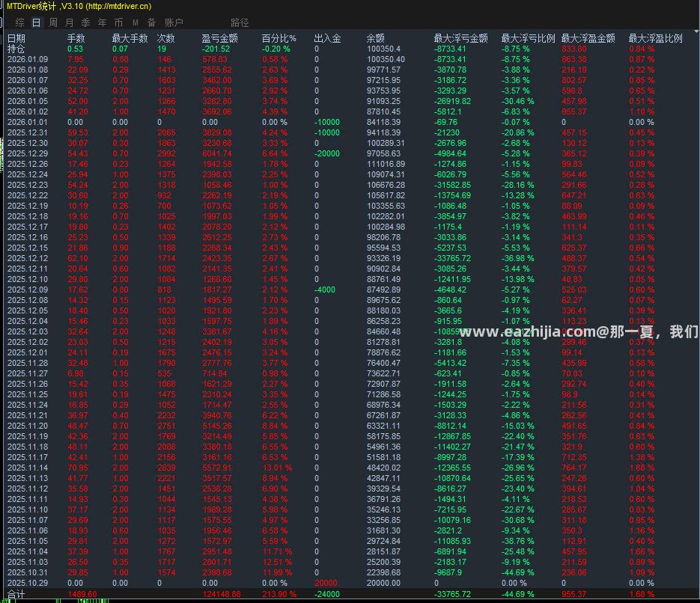Select the 2026.01.01 date row
Viewport: 700px width, 603px height.
coord(28,122)
